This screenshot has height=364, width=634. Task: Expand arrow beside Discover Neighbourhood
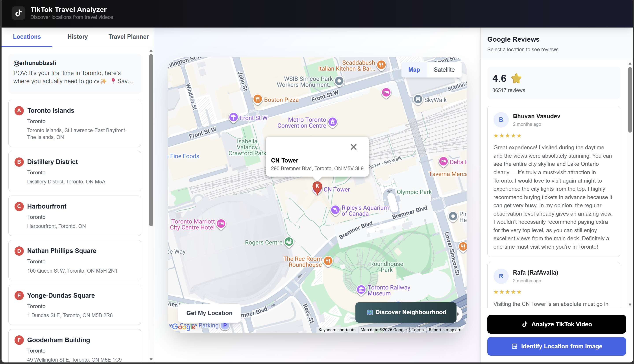pos(458,314)
